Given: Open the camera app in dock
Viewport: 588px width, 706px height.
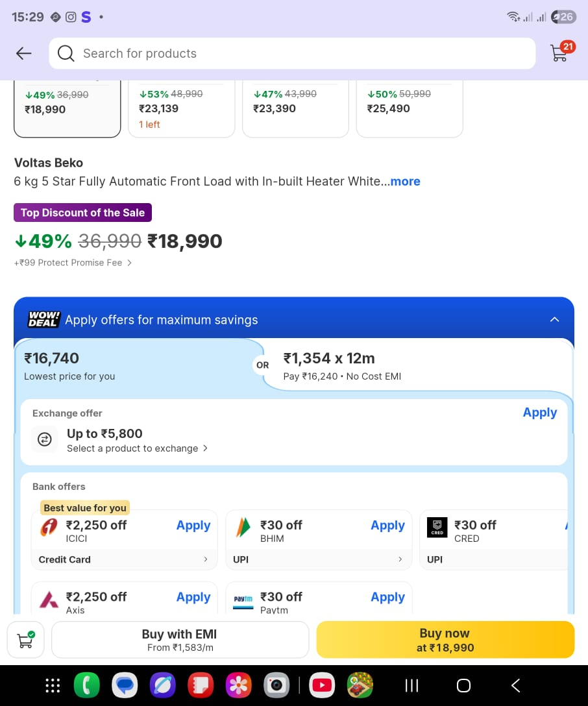Looking at the screenshot, I should (x=276, y=685).
